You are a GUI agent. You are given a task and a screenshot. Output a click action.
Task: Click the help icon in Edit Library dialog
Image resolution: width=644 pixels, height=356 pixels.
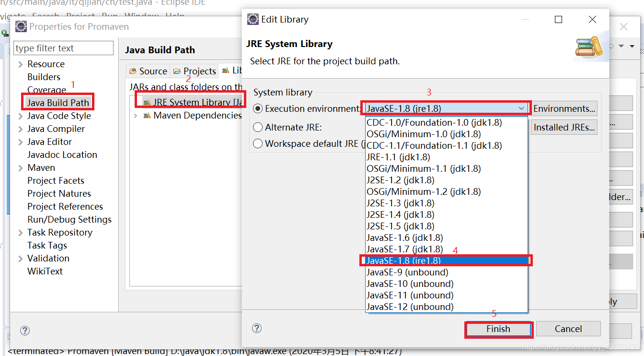[x=257, y=328]
